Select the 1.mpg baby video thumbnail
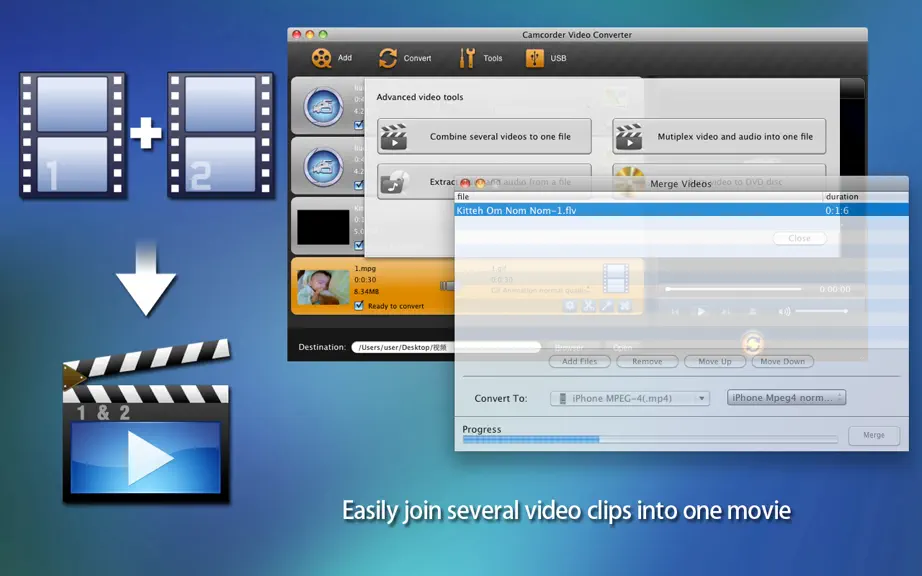 (323, 287)
